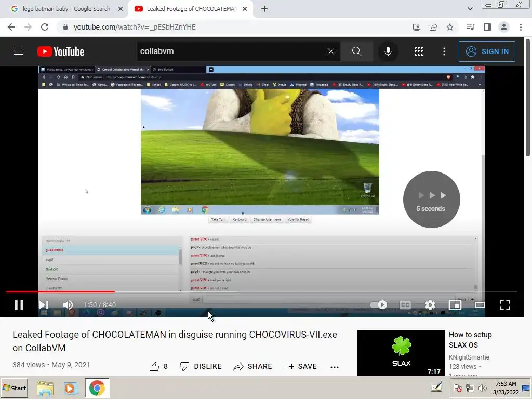Switch to theater mode
Image resolution: width=532 pixels, height=399 pixels.
pos(480,304)
